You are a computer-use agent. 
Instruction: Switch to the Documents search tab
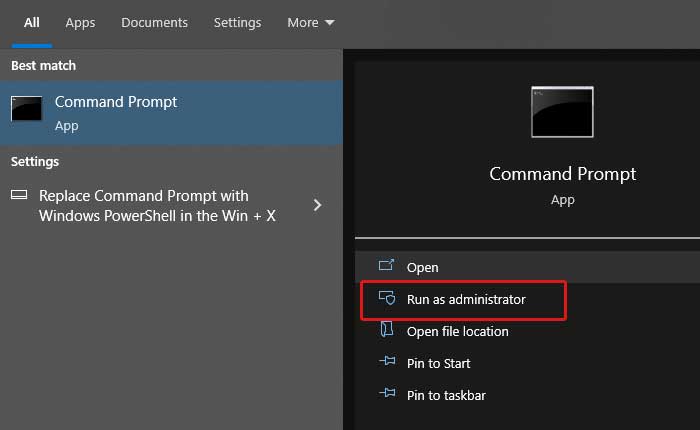(x=153, y=22)
